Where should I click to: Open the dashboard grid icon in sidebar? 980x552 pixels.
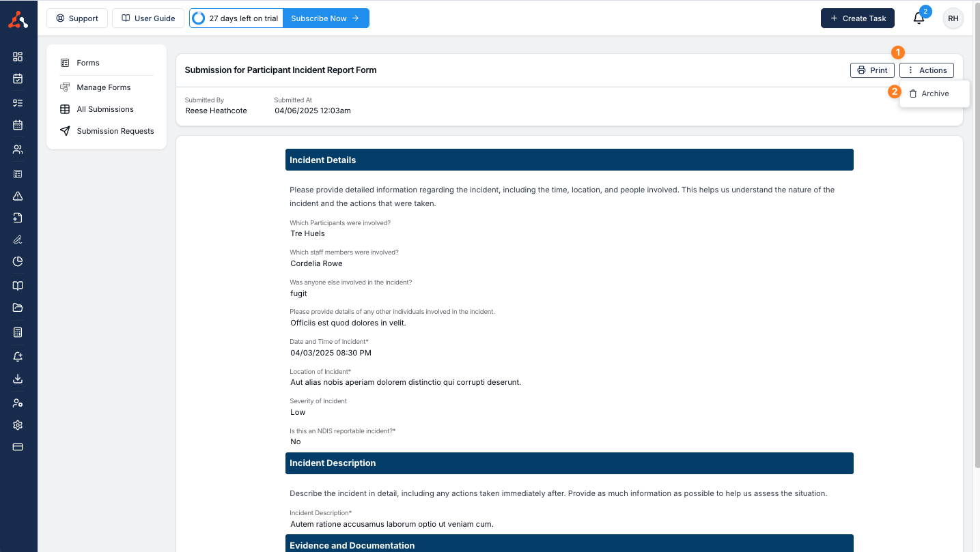tap(18, 57)
